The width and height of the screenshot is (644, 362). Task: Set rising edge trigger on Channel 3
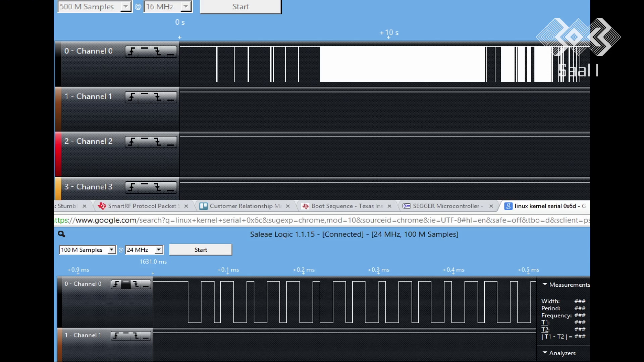coord(131,187)
